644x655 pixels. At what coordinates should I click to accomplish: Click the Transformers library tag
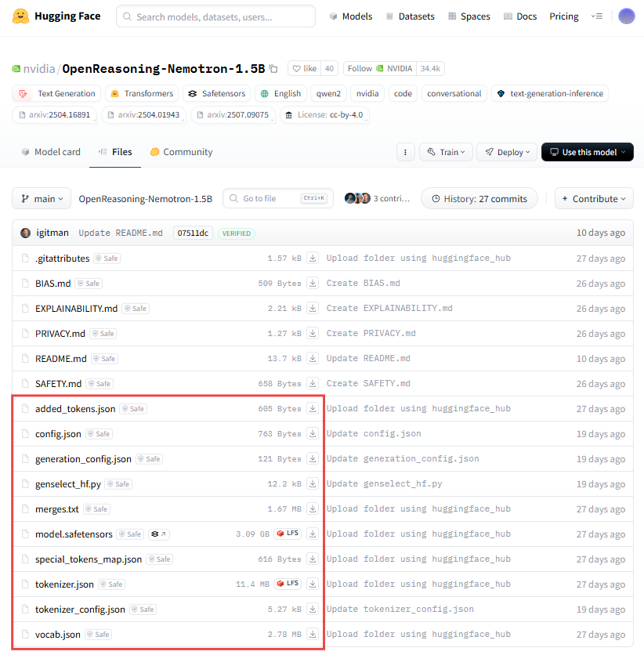[142, 93]
